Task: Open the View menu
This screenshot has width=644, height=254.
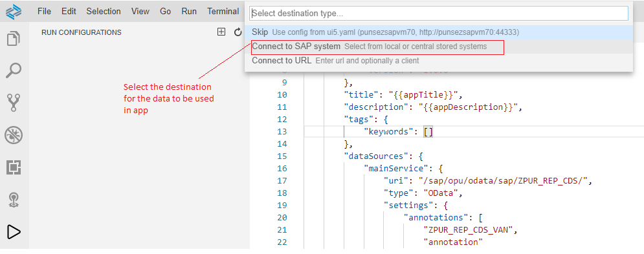Action: coord(140,12)
